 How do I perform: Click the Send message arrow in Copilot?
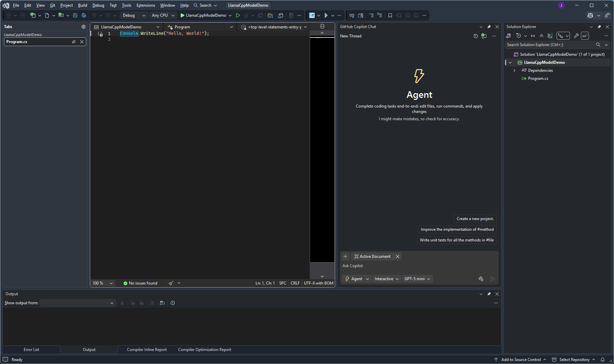click(x=492, y=279)
